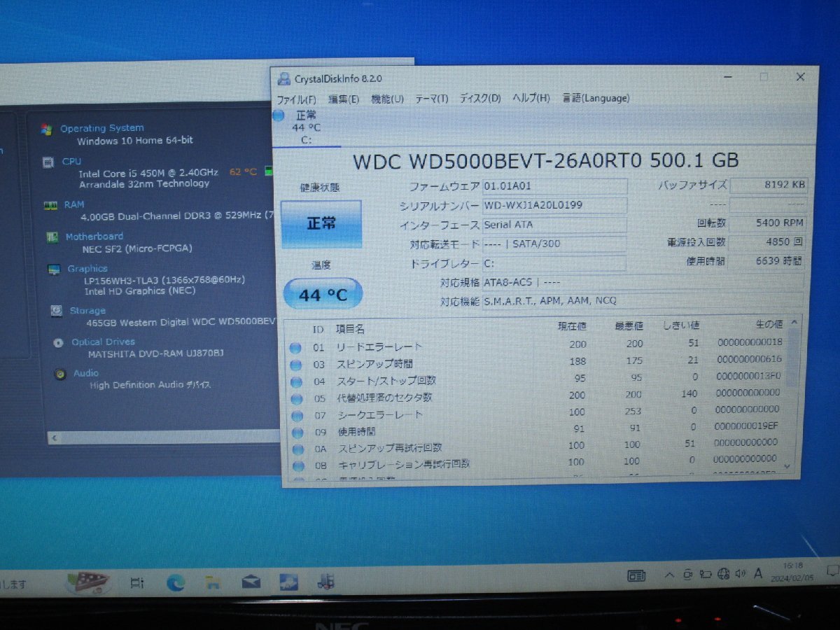840x630 pixels.
Task: Open the ディスク(D) disk selection dropdown
Action: (x=478, y=99)
